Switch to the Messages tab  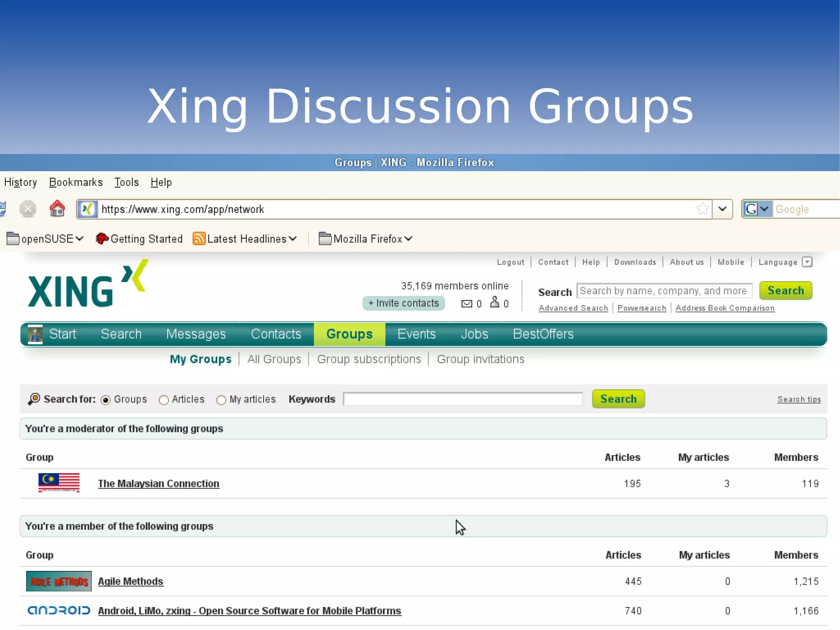click(x=196, y=334)
